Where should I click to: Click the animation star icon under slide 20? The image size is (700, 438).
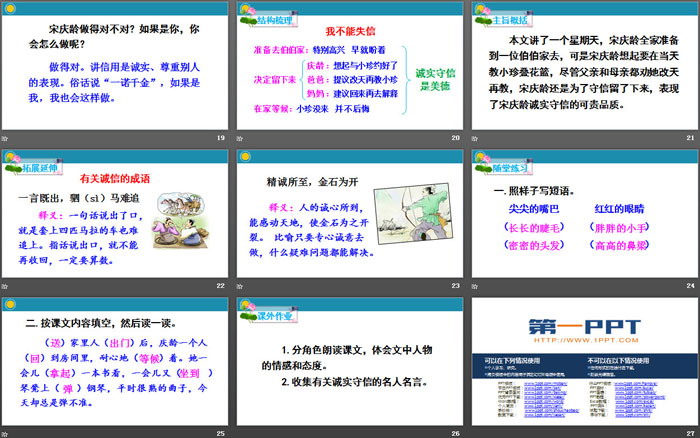240,138
